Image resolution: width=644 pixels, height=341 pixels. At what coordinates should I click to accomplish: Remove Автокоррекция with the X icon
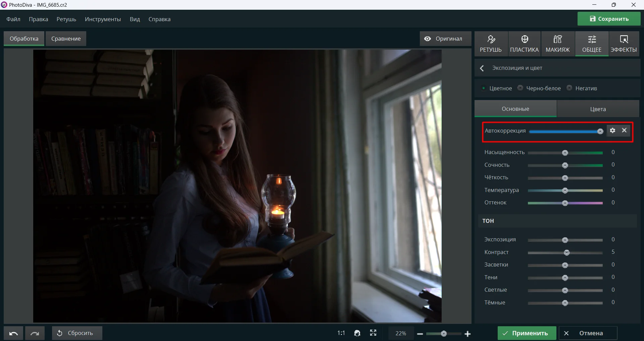[x=624, y=130]
